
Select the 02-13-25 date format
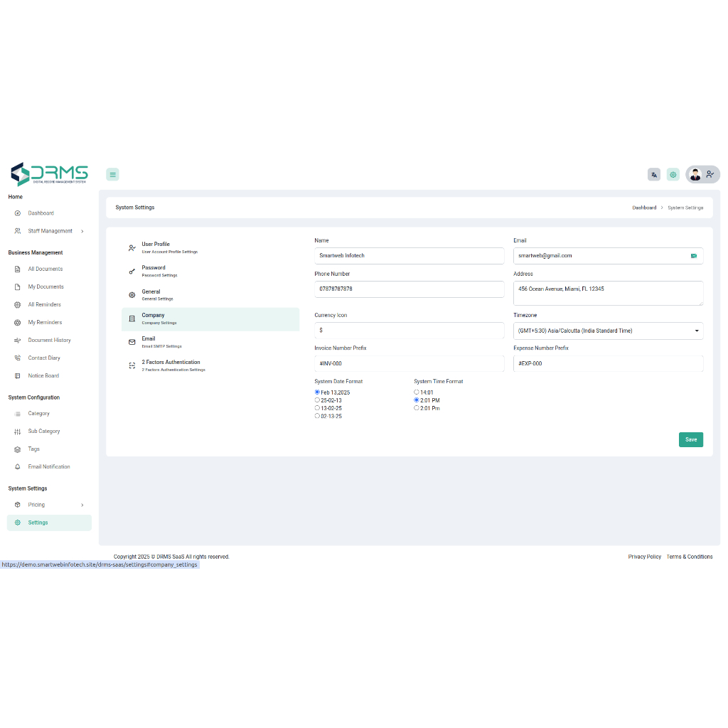tap(317, 416)
